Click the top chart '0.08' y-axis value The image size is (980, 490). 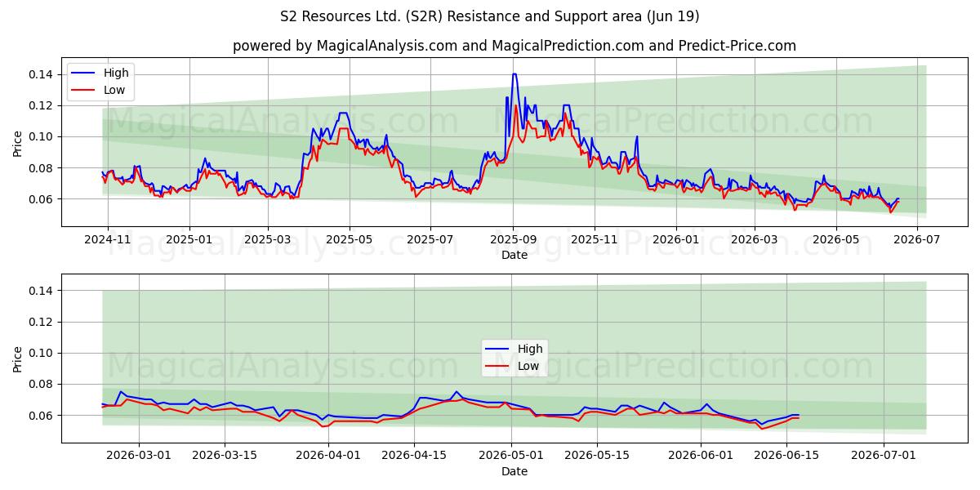click(x=42, y=168)
